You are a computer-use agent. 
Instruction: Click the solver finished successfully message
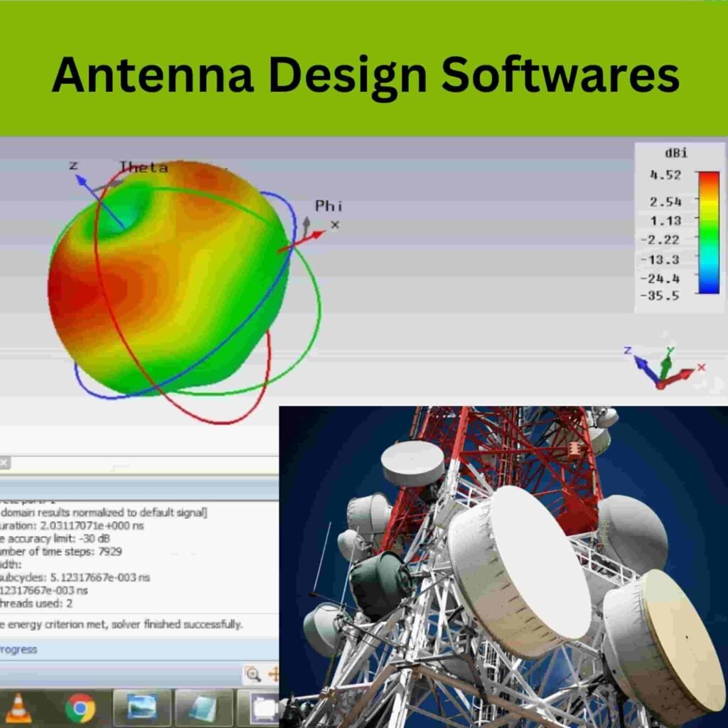coord(121,624)
